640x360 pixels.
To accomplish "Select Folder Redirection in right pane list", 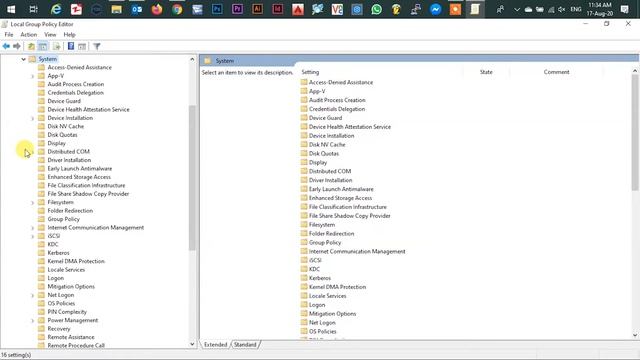I will point(331,233).
